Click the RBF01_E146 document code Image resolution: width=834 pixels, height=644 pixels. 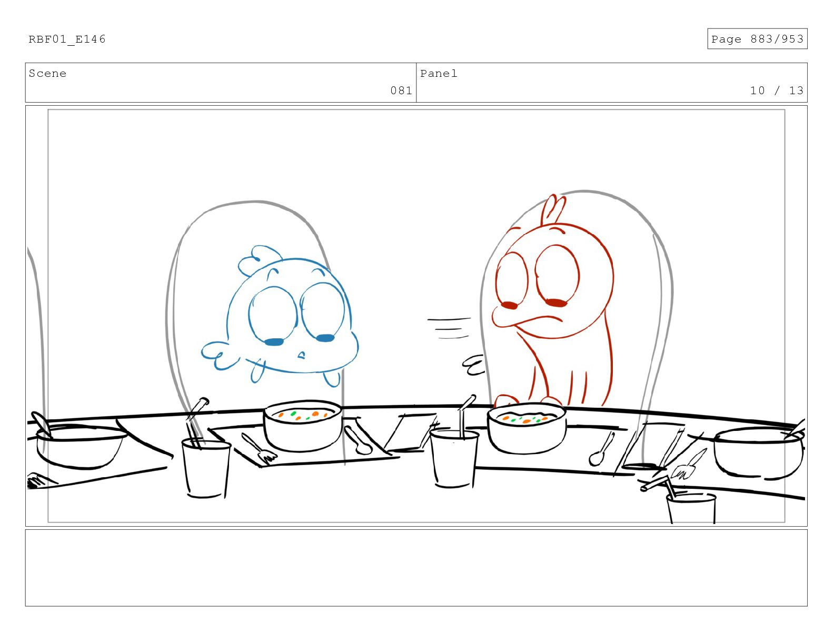pyautogui.click(x=67, y=39)
